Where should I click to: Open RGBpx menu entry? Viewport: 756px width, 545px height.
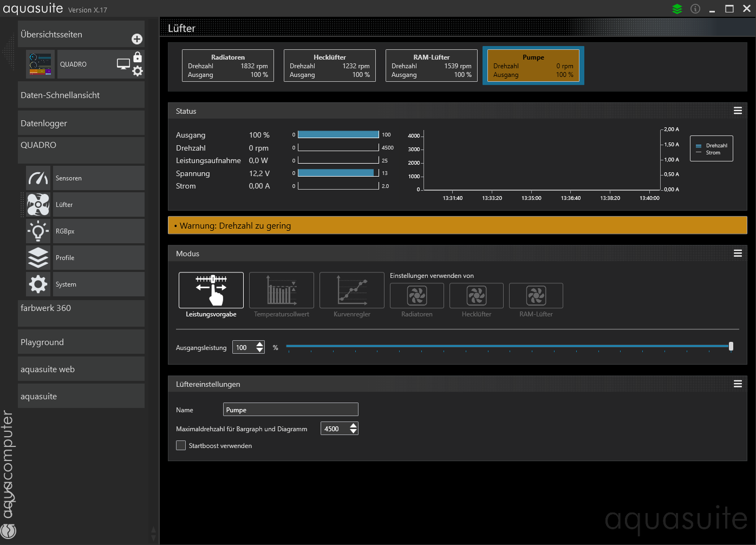[99, 231]
